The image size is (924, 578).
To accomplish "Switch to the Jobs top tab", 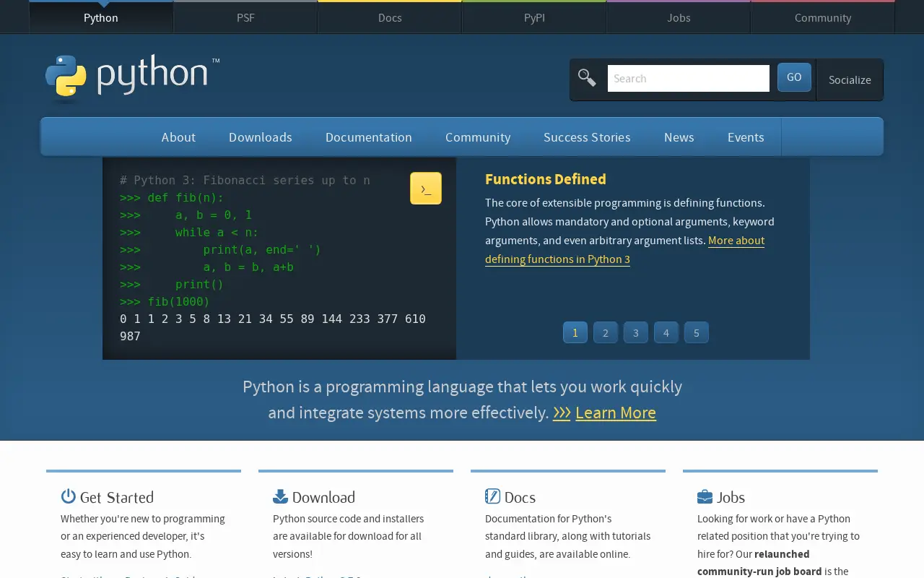I will (679, 17).
